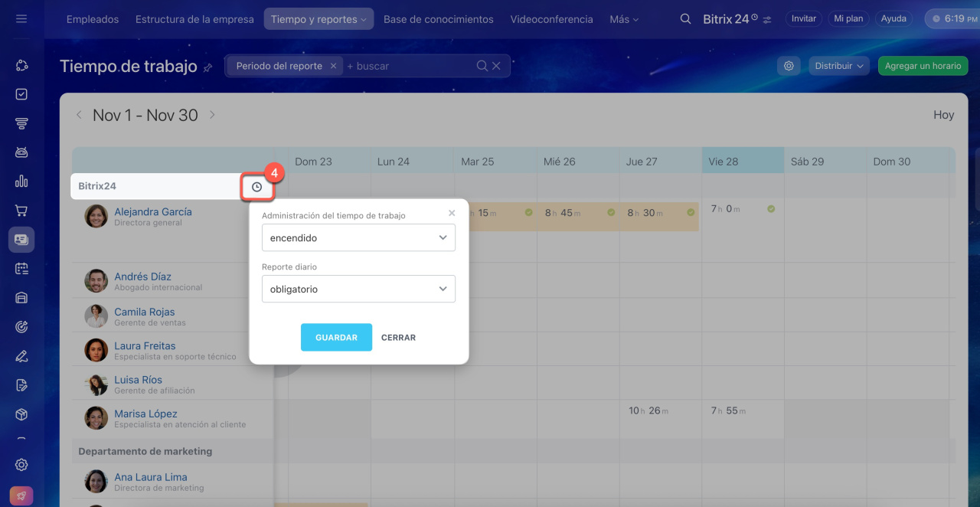The width and height of the screenshot is (980, 507).
Task: Click the GUARDAR button
Action: click(336, 337)
